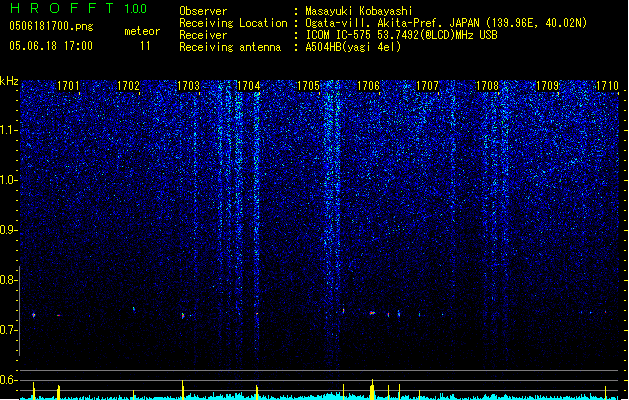Click the 0.9 kHz frequency label
The image size is (629, 400).
tap(8, 230)
